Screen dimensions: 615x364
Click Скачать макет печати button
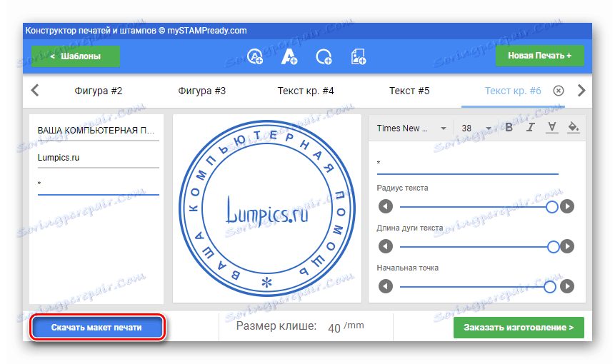97,328
